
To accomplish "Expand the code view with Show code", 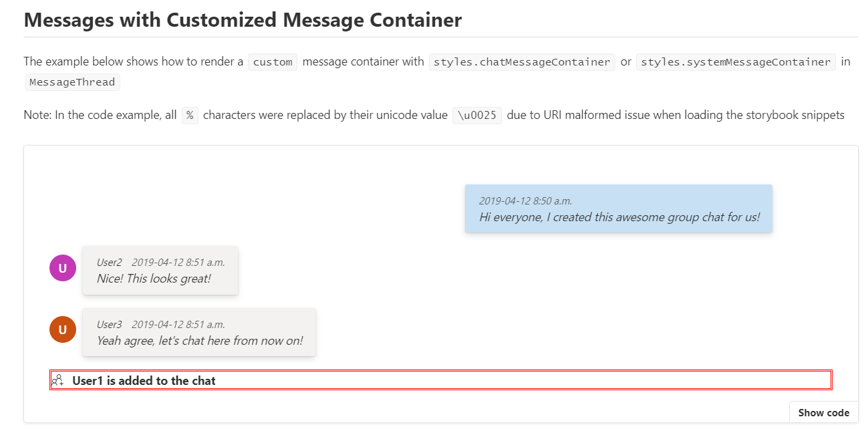I will [823, 412].
